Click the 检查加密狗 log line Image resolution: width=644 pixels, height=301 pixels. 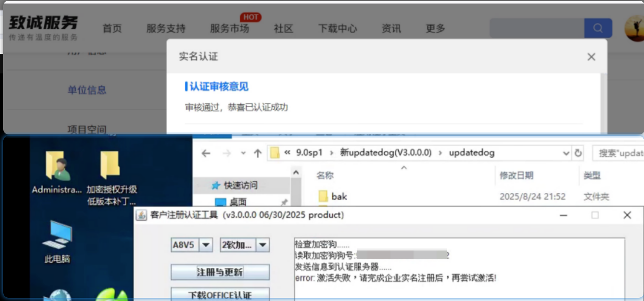322,244
